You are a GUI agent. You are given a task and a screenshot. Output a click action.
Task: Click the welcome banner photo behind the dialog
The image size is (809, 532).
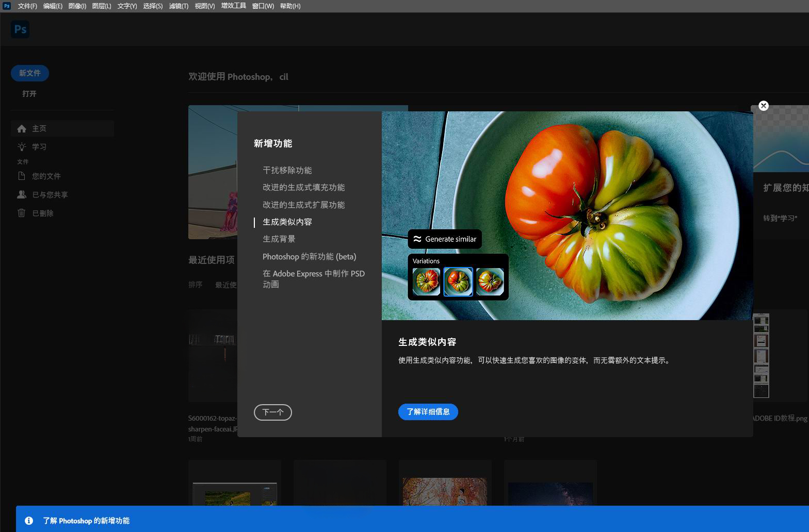click(213, 172)
